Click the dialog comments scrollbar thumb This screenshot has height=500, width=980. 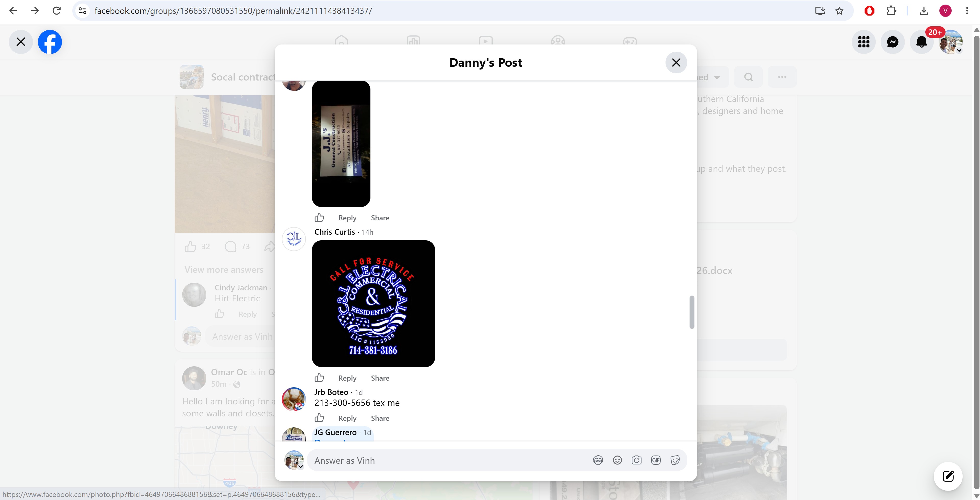692,312
